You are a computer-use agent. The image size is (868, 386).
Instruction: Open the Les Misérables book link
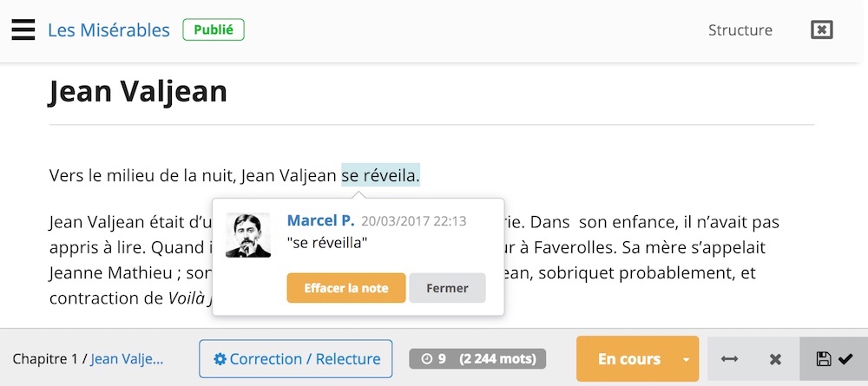[x=108, y=29]
